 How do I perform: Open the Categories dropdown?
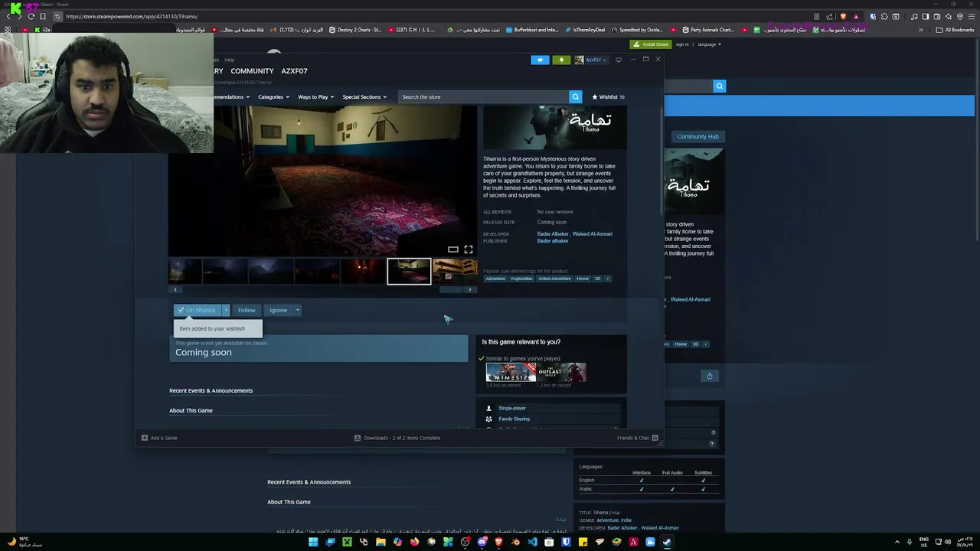pos(273,97)
